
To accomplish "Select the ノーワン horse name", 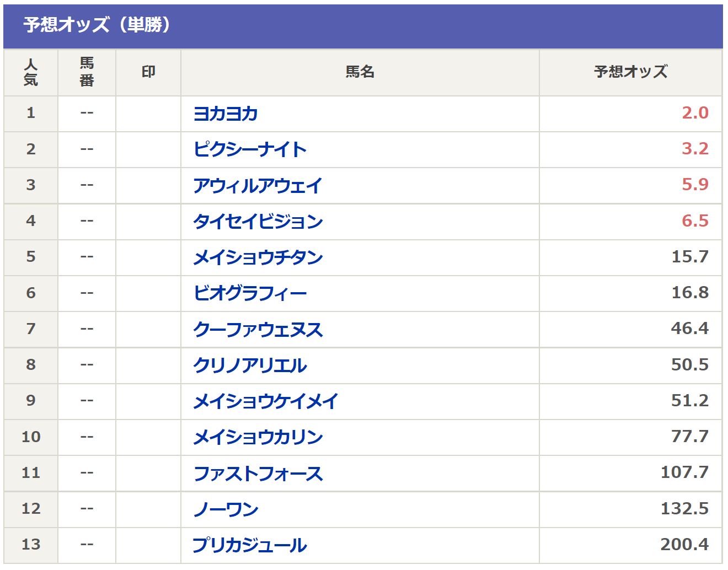I will click(x=226, y=509).
